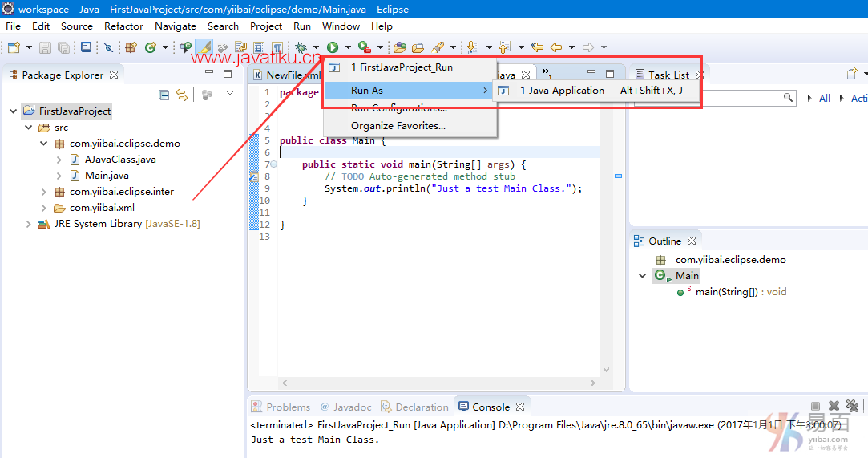This screenshot has height=458, width=868.
Task: Collapse the FirstJavaProject tree node
Action: (14, 111)
